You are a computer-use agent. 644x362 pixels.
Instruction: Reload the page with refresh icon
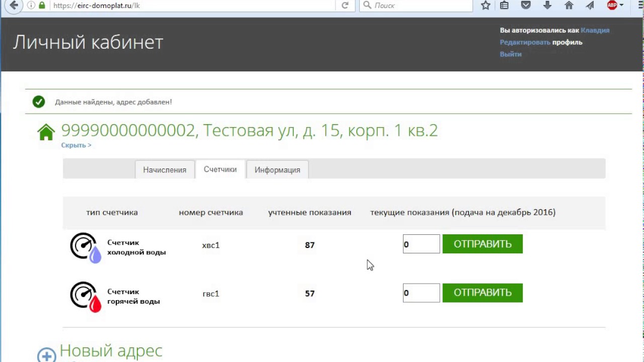click(345, 5)
